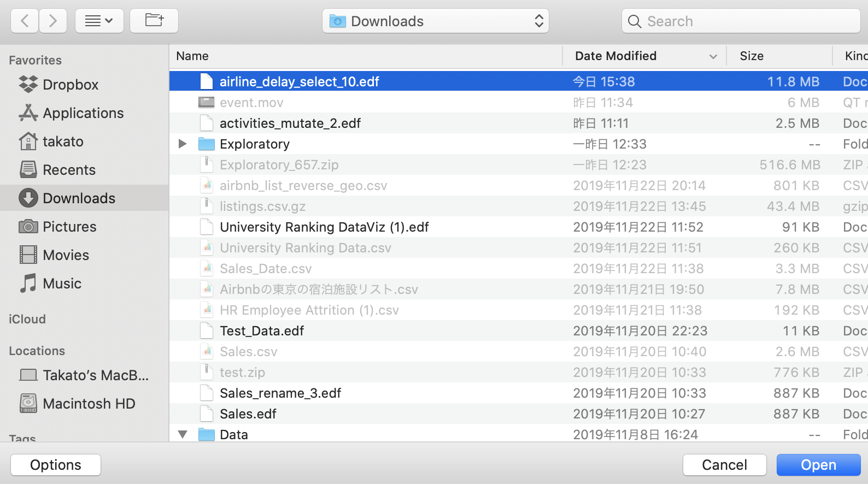The height and width of the screenshot is (484, 868).
Task: Click the Open button
Action: [x=818, y=465]
